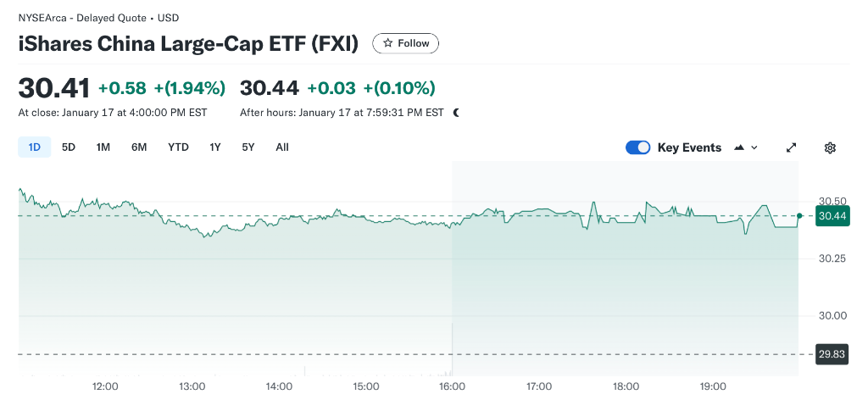Select the 1M time range
The image size is (868, 411).
(x=103, y=147)
